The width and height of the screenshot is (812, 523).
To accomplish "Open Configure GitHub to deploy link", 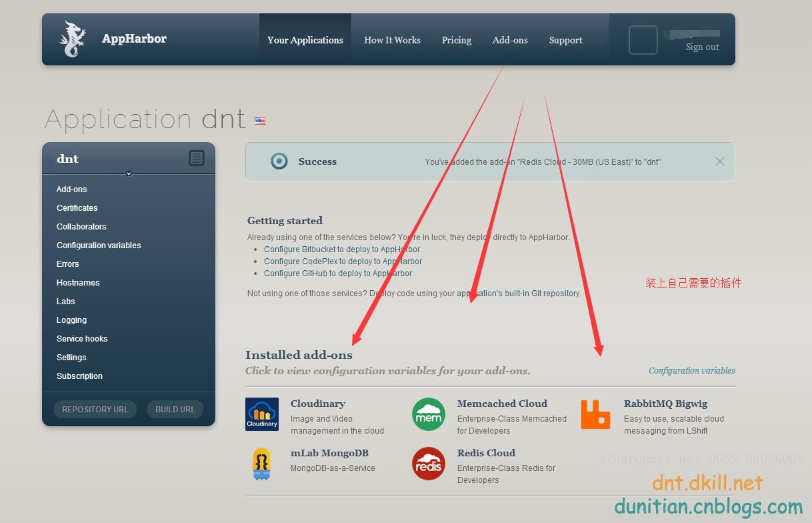I will pyautogui.click(x=338, y=274).
